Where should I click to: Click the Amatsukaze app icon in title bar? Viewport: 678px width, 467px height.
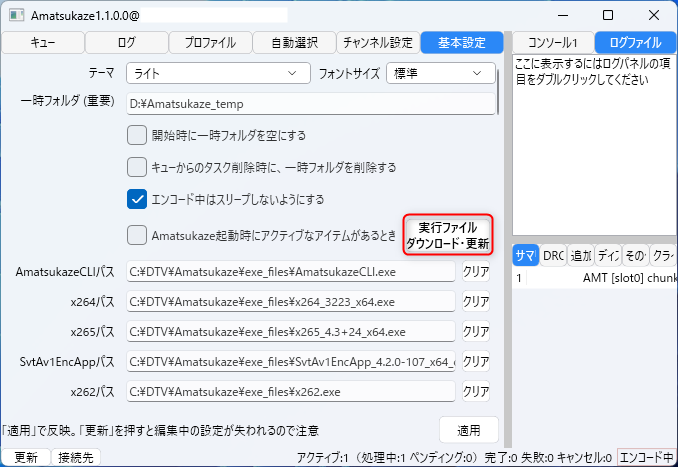(16, 16)
